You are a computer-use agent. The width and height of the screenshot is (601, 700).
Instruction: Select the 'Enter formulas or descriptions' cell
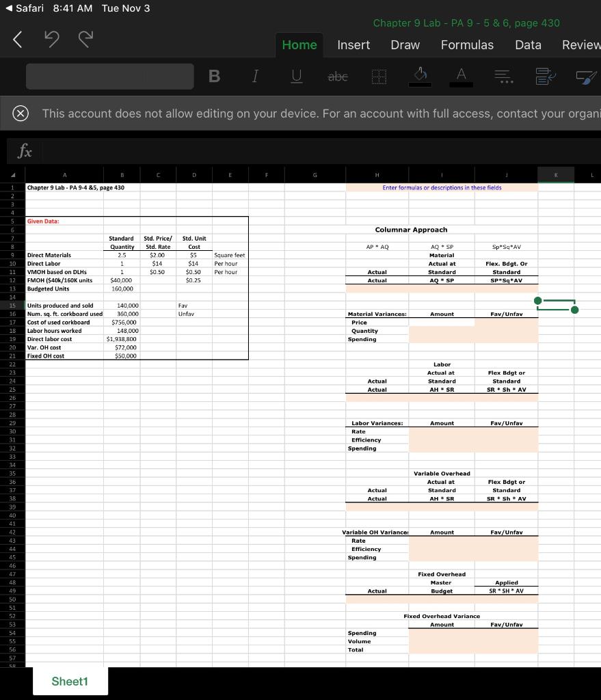tap(442, 188)
